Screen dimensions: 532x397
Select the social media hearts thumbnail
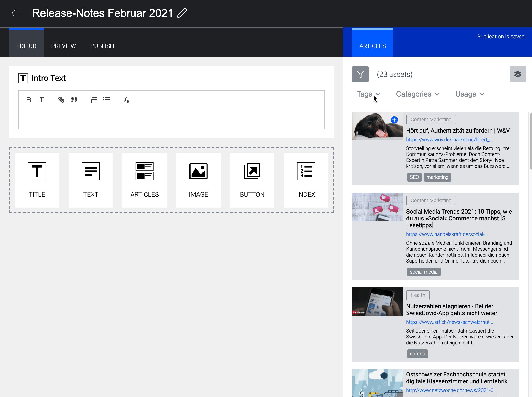377,207
